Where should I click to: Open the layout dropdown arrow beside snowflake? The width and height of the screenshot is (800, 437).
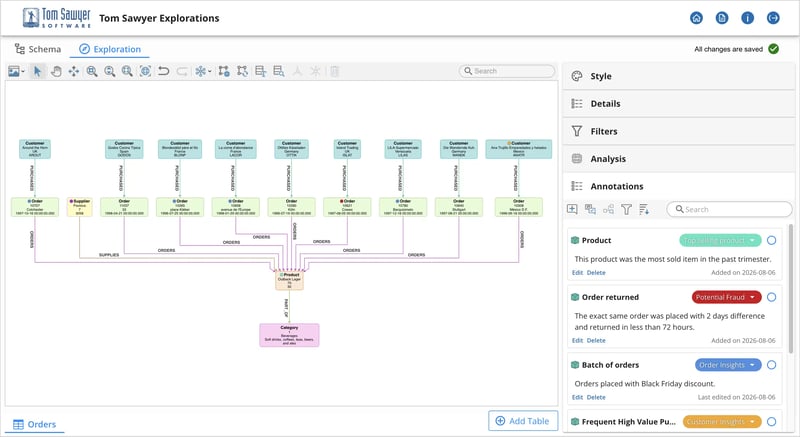pos(209,72)
